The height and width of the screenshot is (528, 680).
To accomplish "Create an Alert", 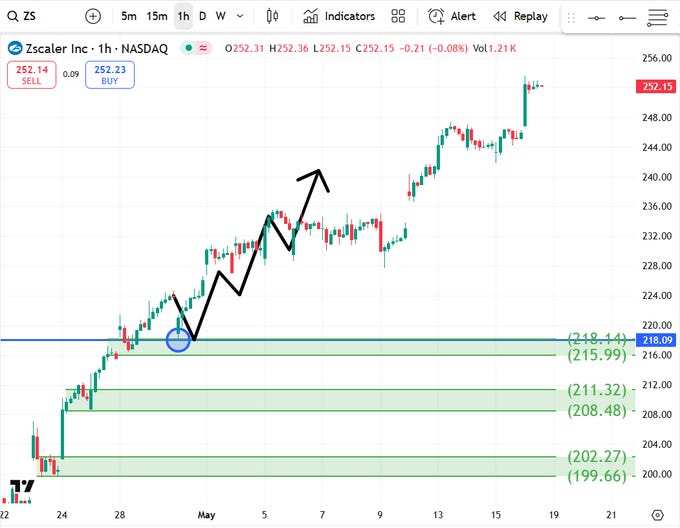I will point(451,16).
